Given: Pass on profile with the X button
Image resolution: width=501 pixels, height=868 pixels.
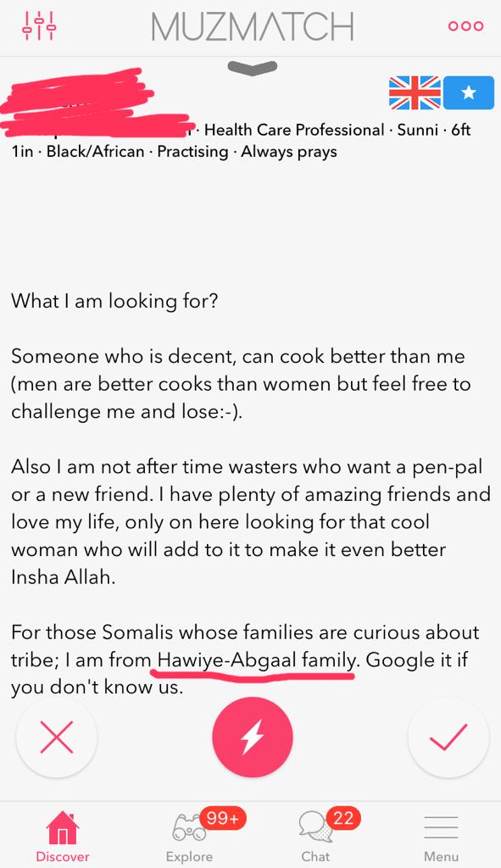Looking at the screenshot, I should tap(57, 737).
